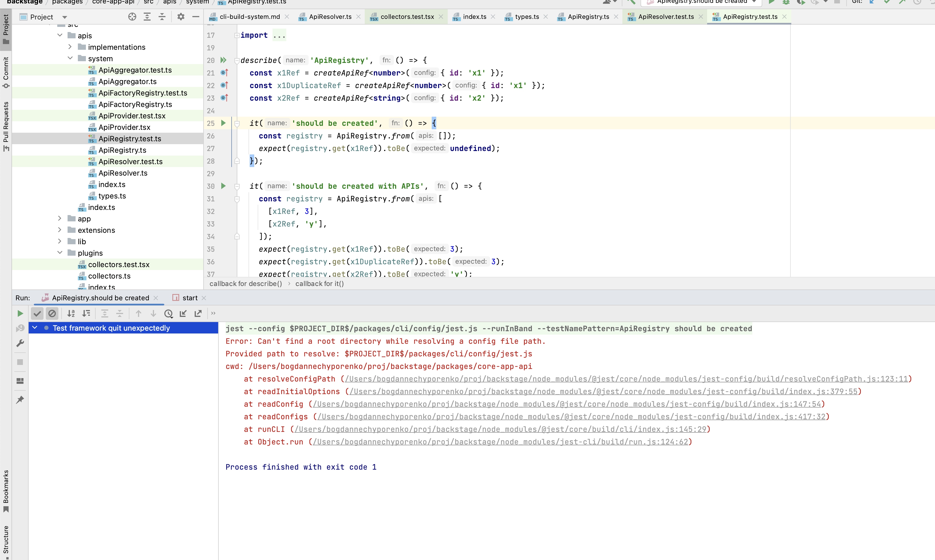Viewport: 935px width, 560px height.
Task: Switch to the collectors.test.tsx tab
Action: 407,17
